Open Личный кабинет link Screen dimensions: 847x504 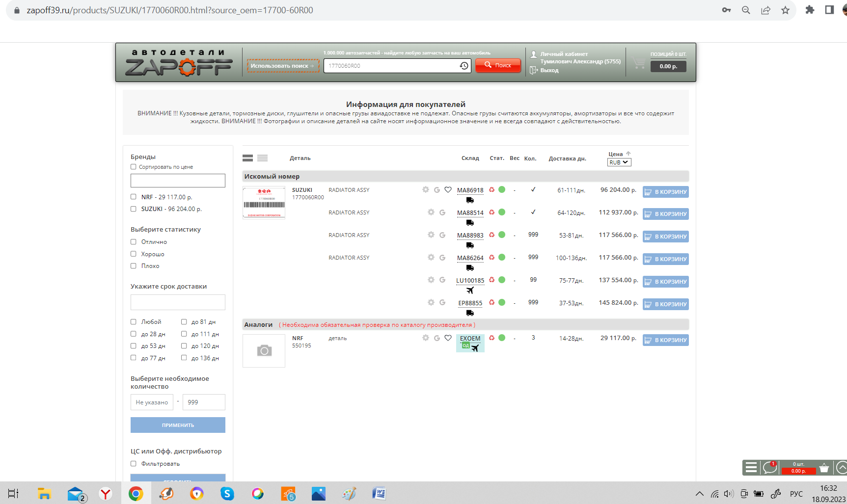(x=564, y=54)
